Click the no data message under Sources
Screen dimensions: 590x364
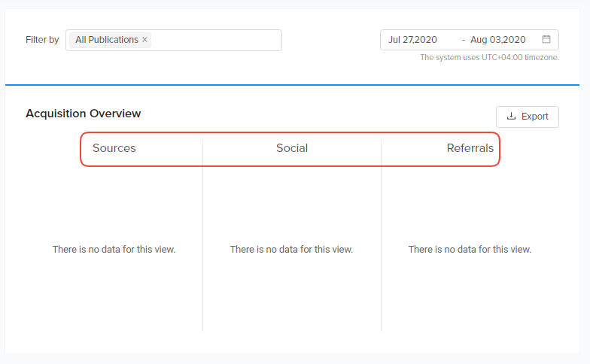[114, 249]
